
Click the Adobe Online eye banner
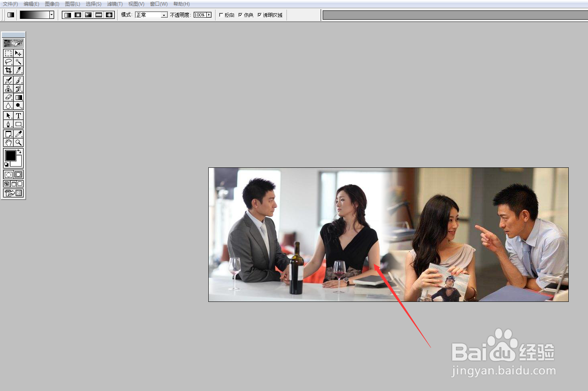tap(13, 43)
